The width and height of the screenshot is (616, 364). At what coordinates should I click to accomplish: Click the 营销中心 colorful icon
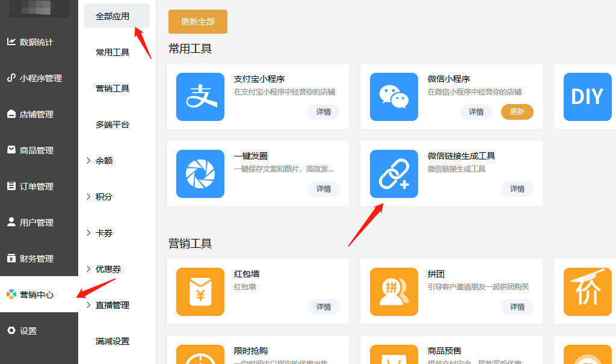point(11,294)
